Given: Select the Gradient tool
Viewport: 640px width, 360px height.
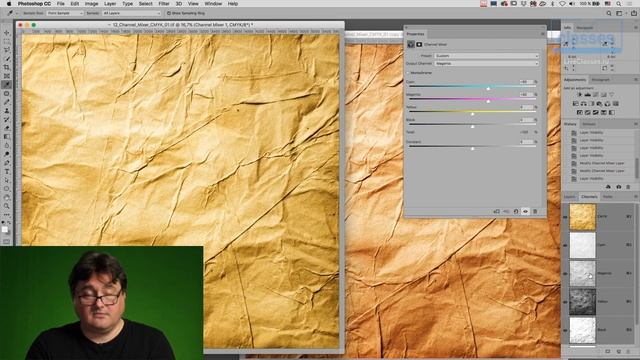Looking at the screenshot, I should 7,137.
